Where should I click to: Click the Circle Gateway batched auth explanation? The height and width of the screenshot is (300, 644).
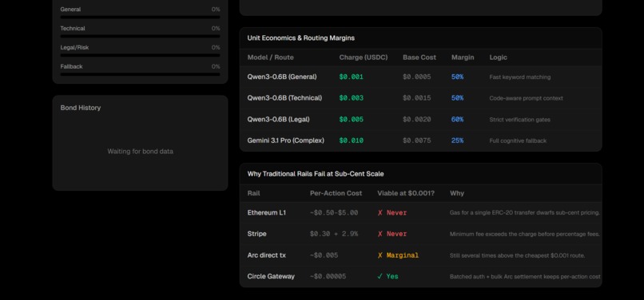pos(525,277)
